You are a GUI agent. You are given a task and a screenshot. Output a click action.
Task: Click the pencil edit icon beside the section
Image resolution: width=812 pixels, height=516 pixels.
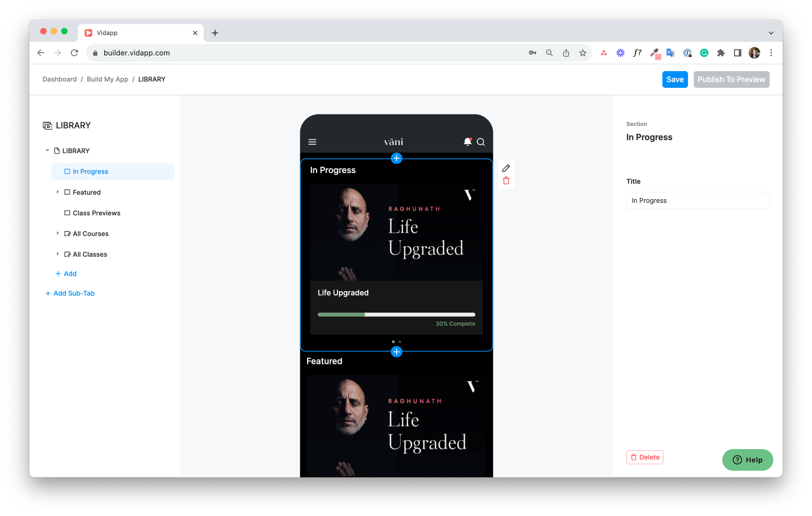click(506, 168)
